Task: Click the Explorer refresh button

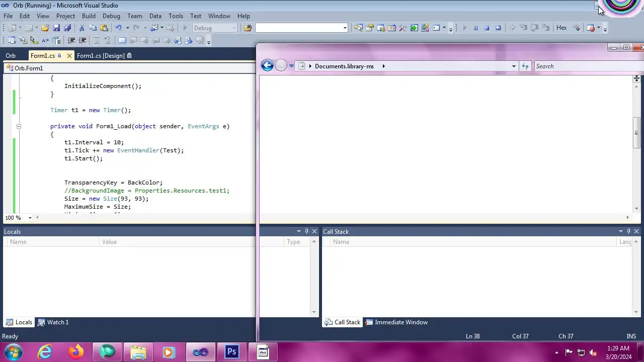Action: point(525,66)
